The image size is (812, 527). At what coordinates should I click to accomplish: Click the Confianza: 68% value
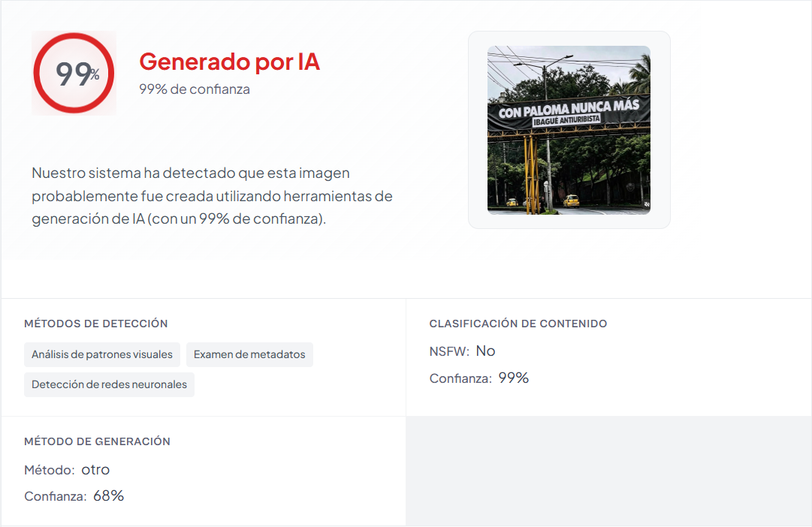[74, 496]
